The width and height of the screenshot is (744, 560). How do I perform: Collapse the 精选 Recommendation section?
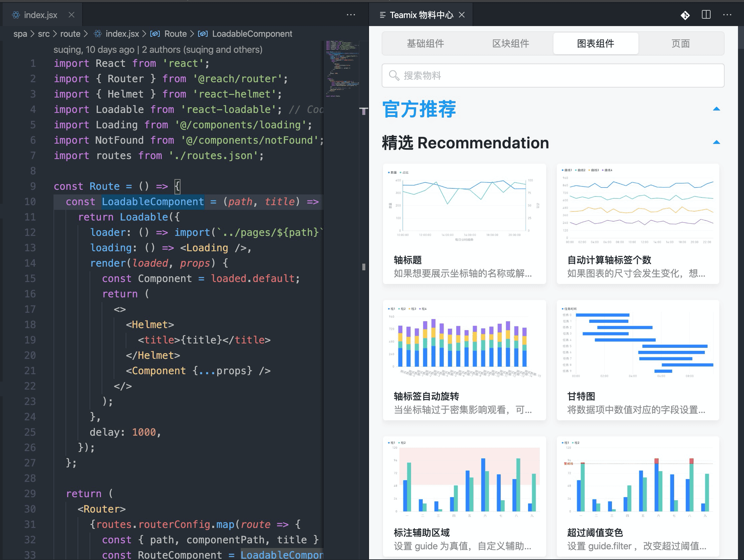click(x=716, y=143)
